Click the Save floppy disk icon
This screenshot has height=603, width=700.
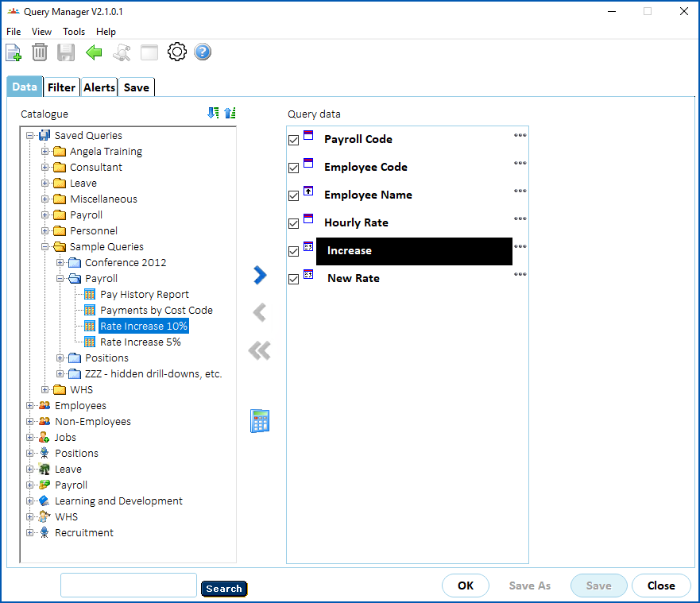pos(66,52)
